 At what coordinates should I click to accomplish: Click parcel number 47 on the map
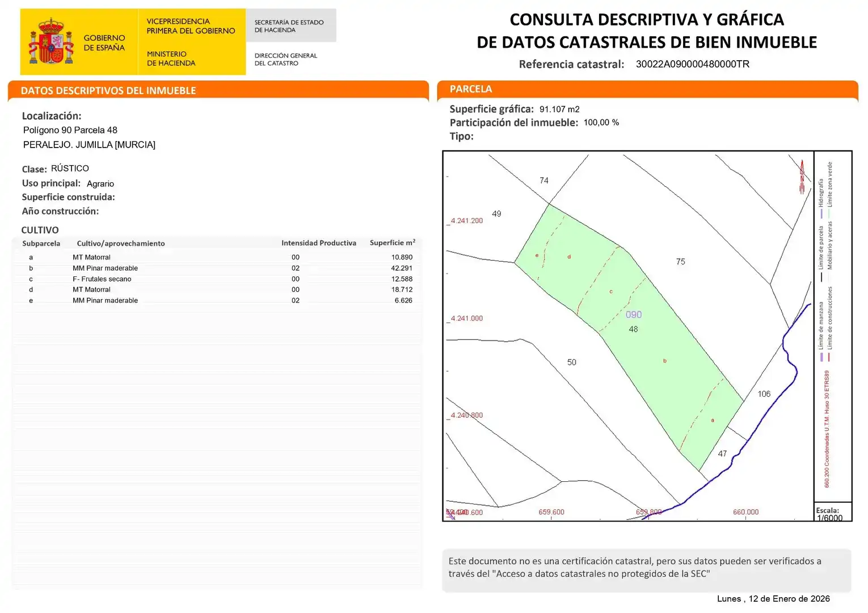click(x=722, y=454)
